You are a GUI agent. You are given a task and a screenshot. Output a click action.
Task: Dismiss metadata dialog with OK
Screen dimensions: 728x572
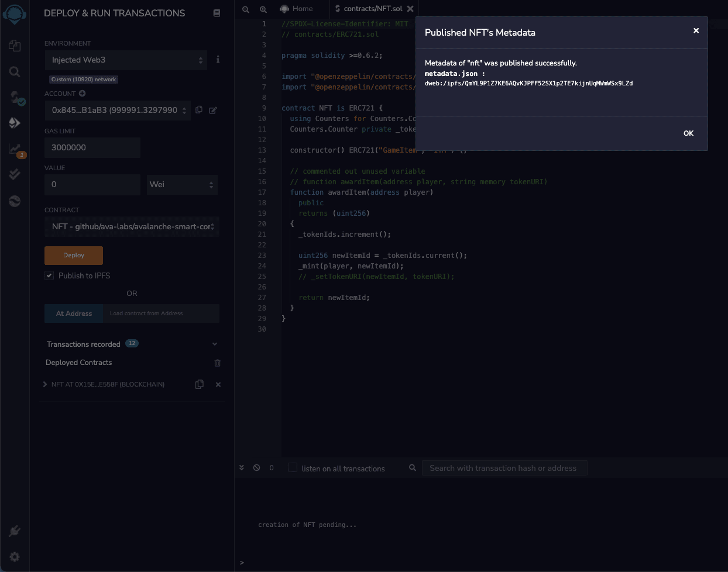click(x=688, y=133)
